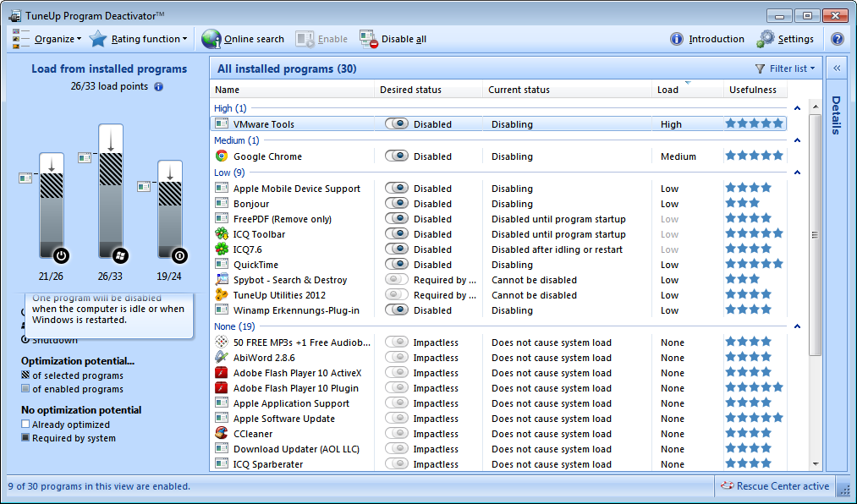Click the list scrollbar down arrow
This screenshot has height=504, width=857.
point(815,464)
